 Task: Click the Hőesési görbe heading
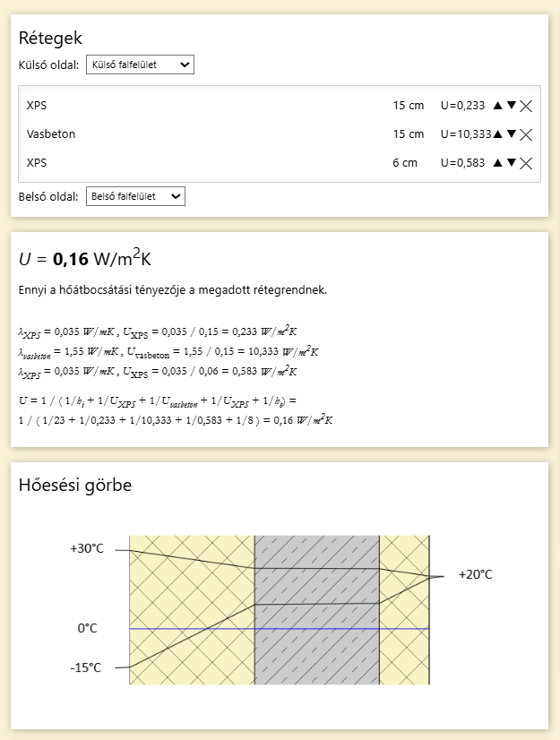tap(75, 486)
